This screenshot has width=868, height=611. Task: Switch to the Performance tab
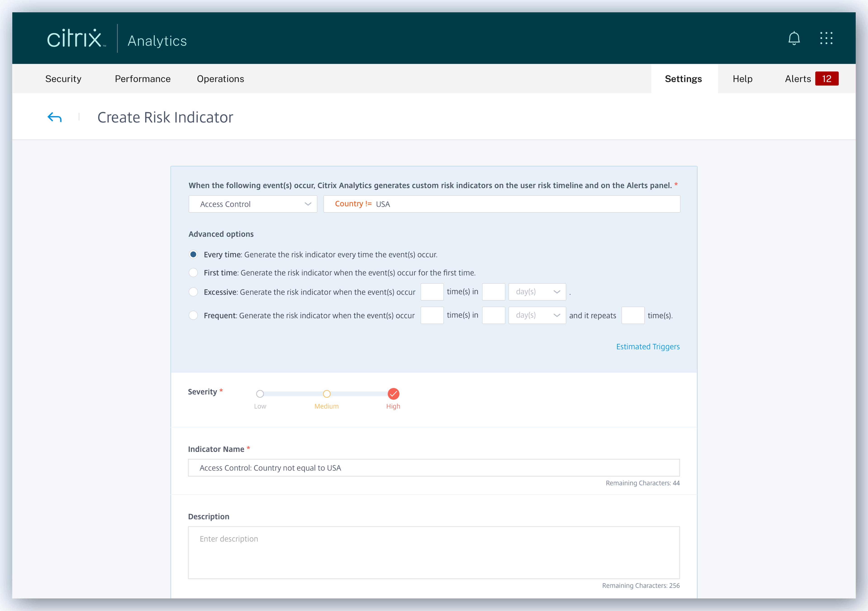pyautogui.click(x=143, y=79)
